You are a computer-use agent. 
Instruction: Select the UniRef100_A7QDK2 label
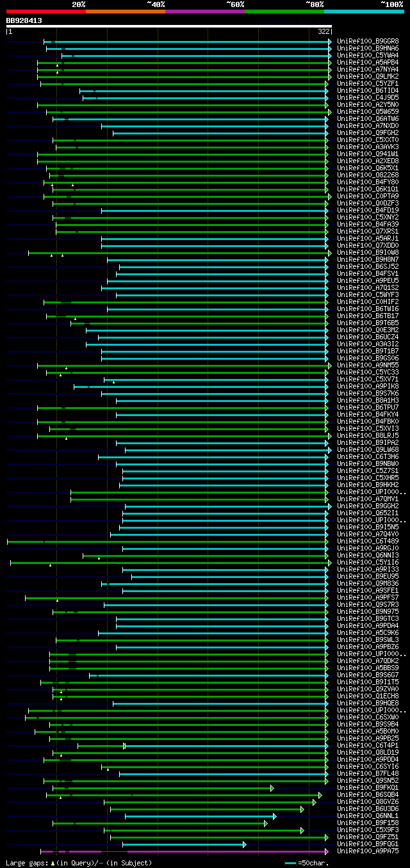click(x=368, y=661)
